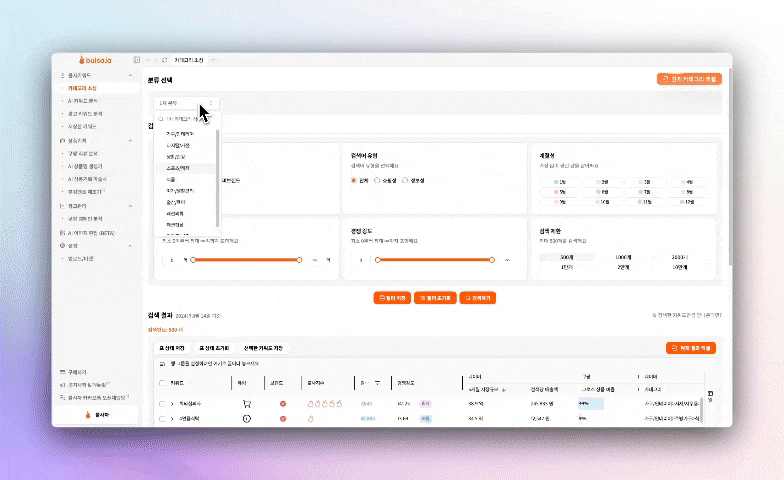Open the column settings icon beside the table
Viewport: 784px width, 480px height.
710,396
